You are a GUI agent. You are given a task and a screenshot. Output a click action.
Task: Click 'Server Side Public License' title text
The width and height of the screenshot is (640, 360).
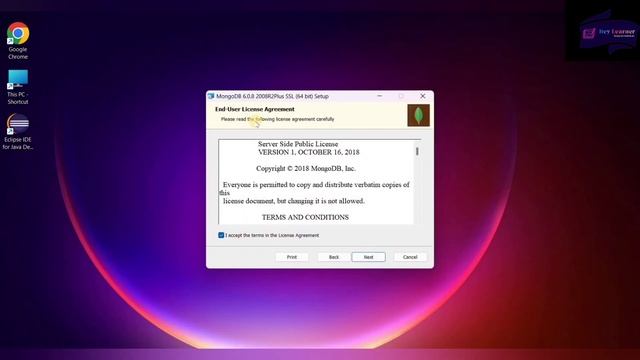pyautogui.click(x=298, y=144)
